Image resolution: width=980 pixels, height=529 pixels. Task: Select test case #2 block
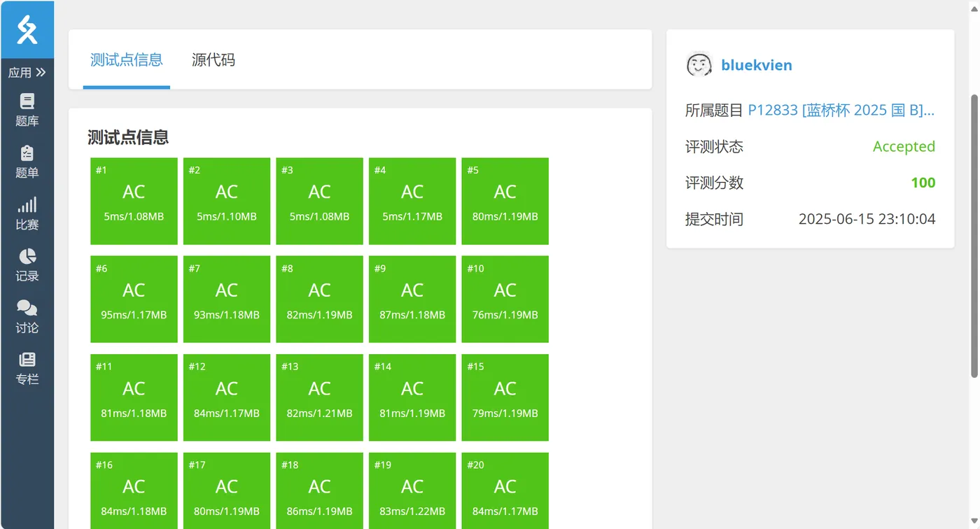point(227,201)
